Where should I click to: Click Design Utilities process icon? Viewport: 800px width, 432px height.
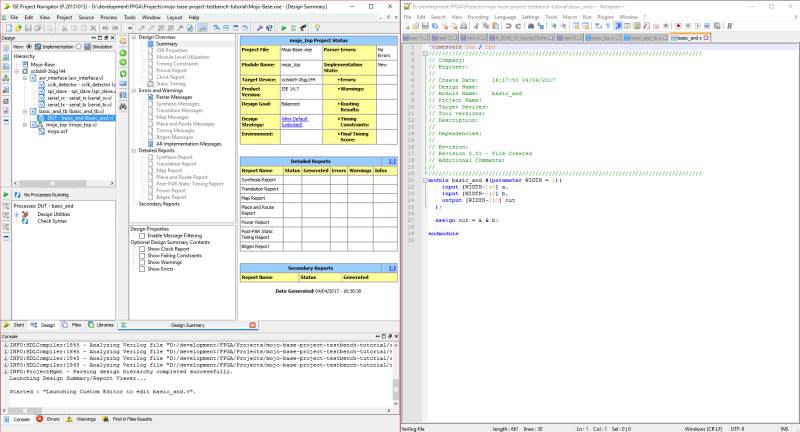24,215
